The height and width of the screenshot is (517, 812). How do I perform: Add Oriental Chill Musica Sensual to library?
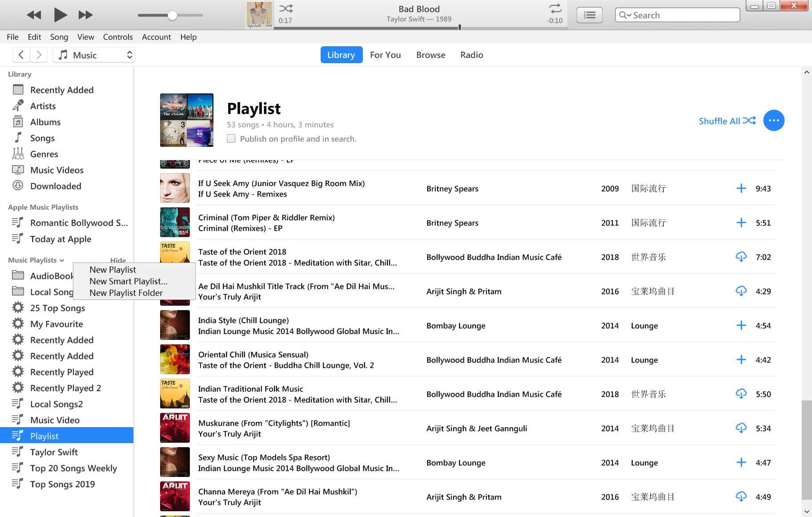[741, 359]
